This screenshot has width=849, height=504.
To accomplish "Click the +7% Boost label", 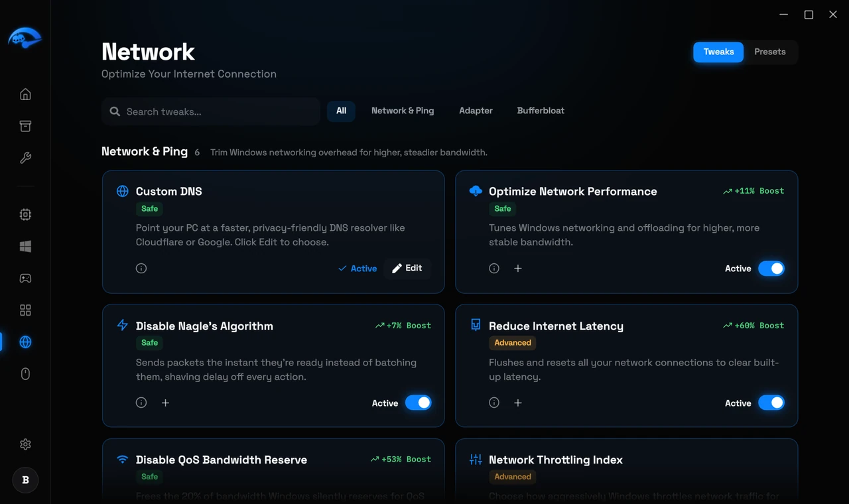I will point(403,326).
